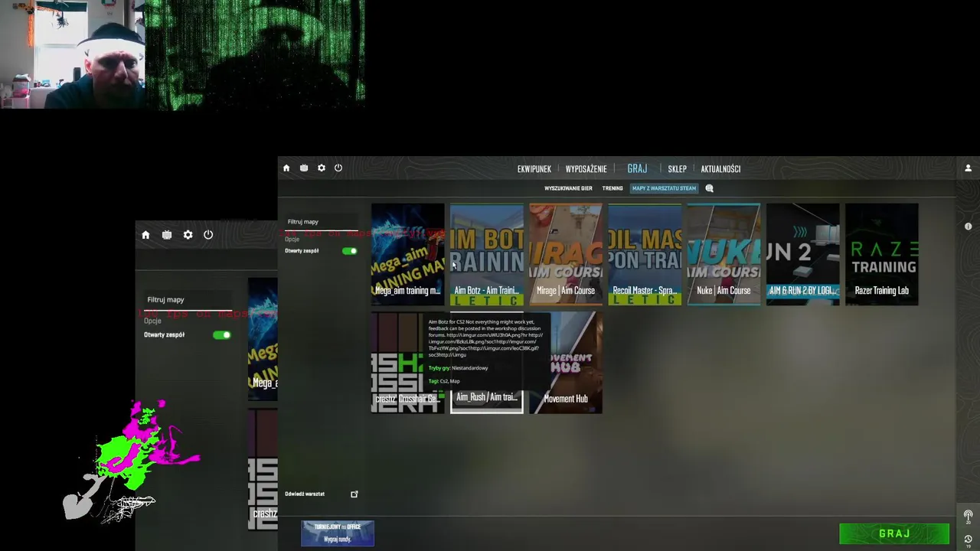Open settings gear in the left background window

pyautogui.click(x=188, y=235)
